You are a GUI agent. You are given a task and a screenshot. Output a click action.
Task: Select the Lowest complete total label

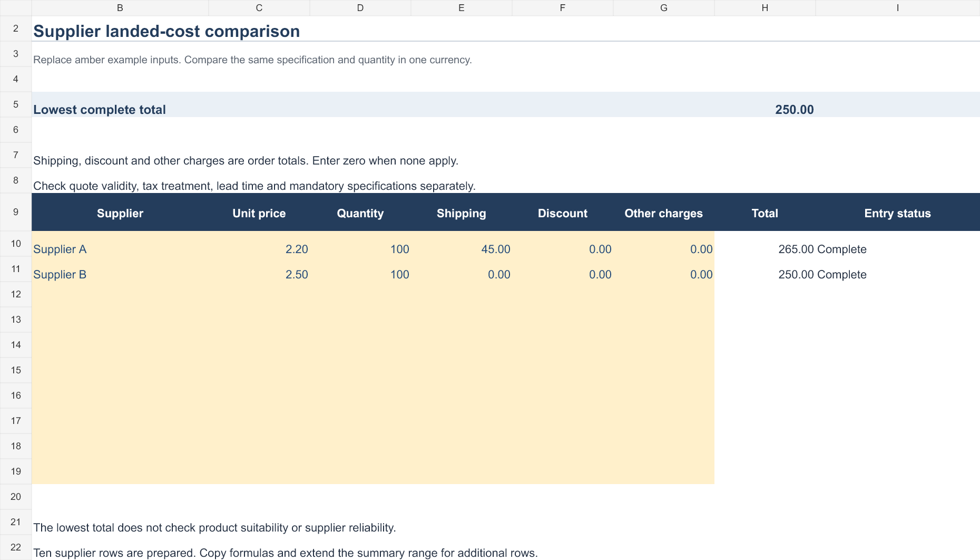coord(100,110)
